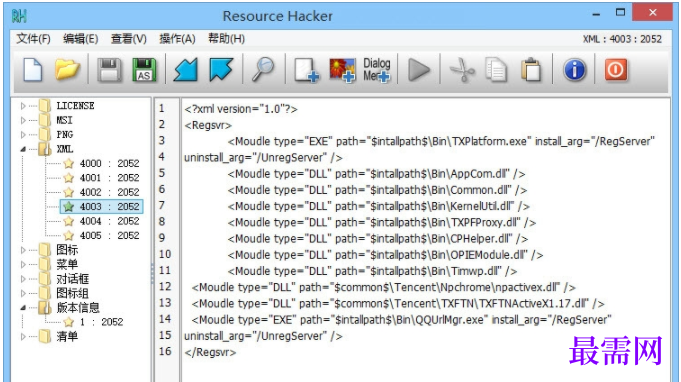
Task: Click the Dialog Menu add icon
Action: (377, 69)
